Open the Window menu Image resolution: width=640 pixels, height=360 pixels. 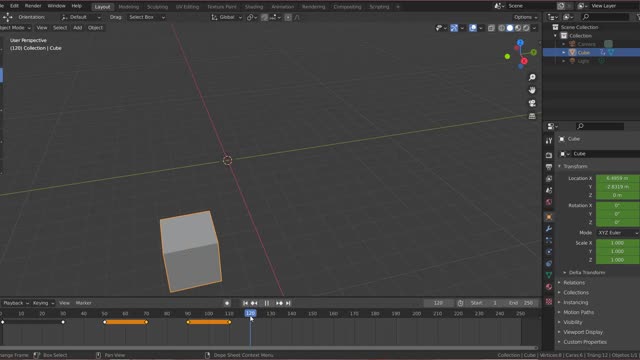[56, 6]
